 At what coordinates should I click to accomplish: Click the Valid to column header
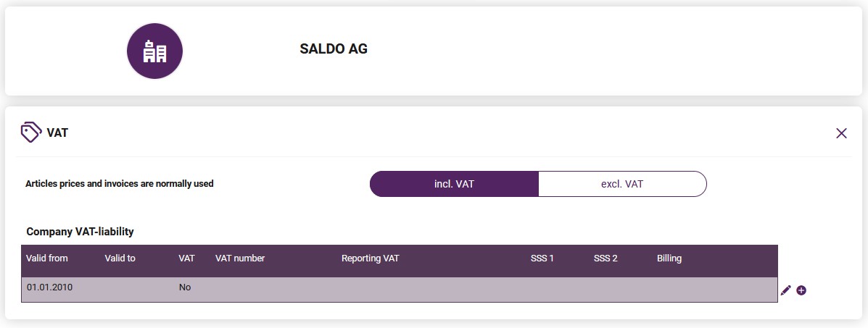tap(120, 258)
